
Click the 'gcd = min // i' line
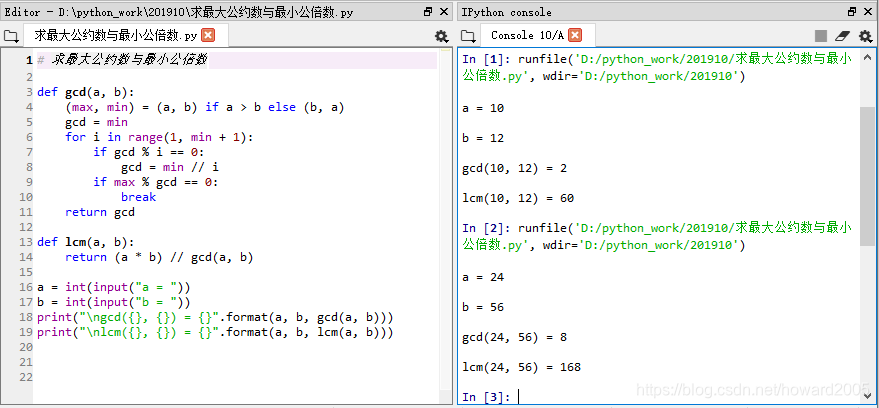[x=170, y=167]
